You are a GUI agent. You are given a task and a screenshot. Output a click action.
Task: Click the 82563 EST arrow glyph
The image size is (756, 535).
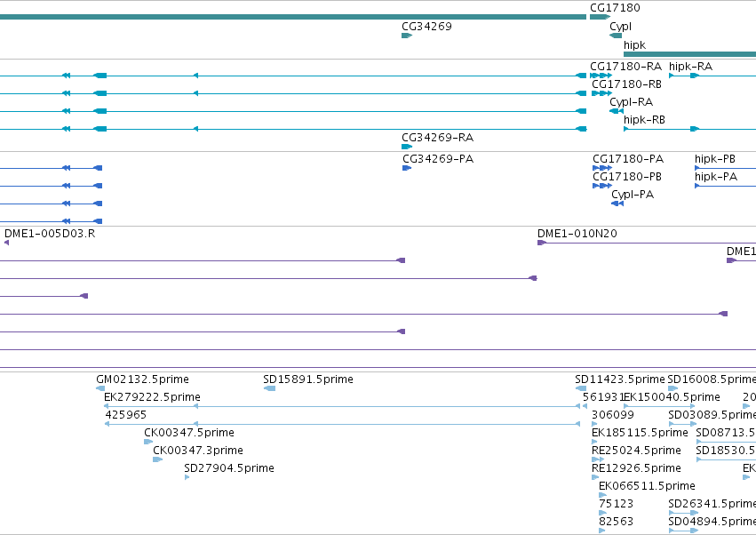(601, 531)
